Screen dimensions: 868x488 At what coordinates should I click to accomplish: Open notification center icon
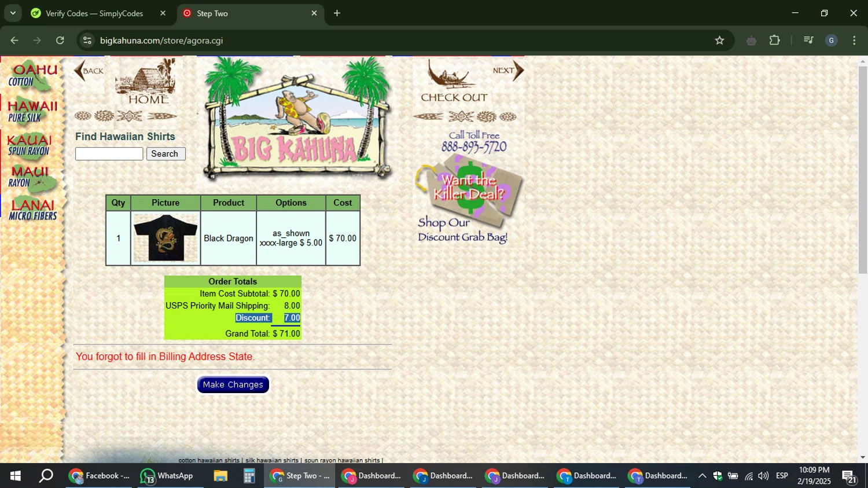pos(849,476)
